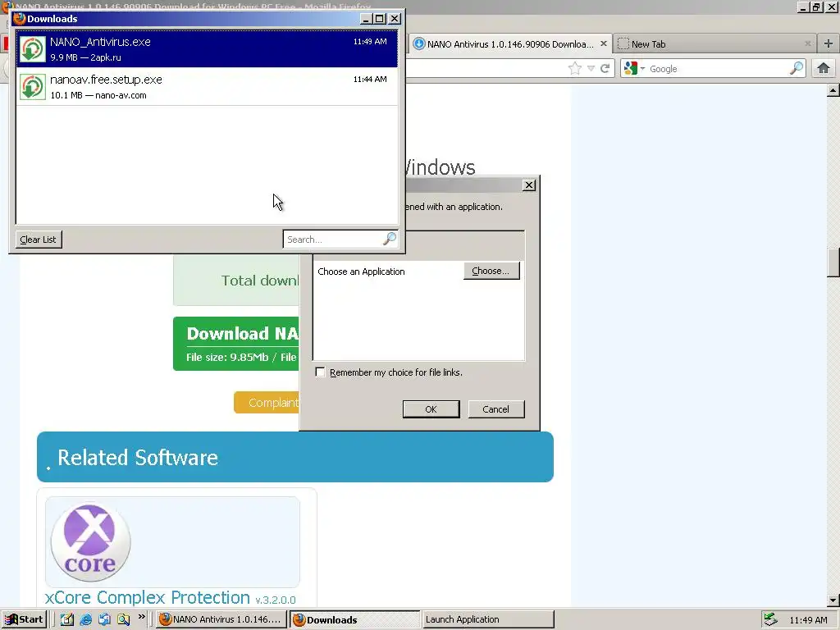Switch to Downloads taskbar button

354,620
